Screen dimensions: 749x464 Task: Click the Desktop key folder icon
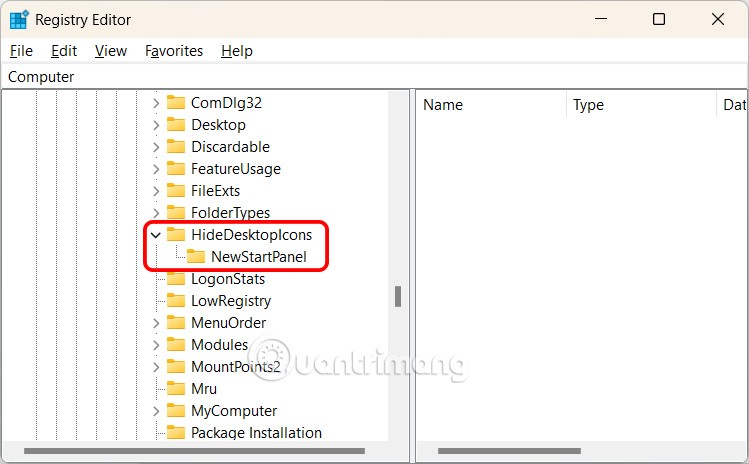176,125
